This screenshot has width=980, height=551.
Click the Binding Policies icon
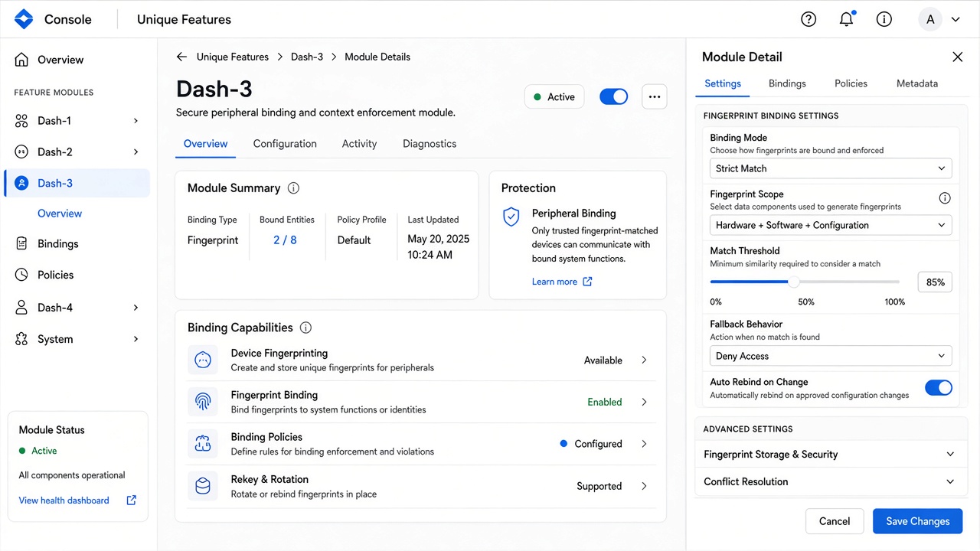[x=203, y=444]
